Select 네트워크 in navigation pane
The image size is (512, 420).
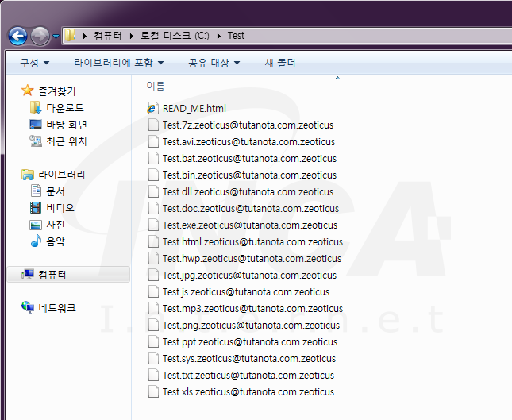[x=57, y=307]
